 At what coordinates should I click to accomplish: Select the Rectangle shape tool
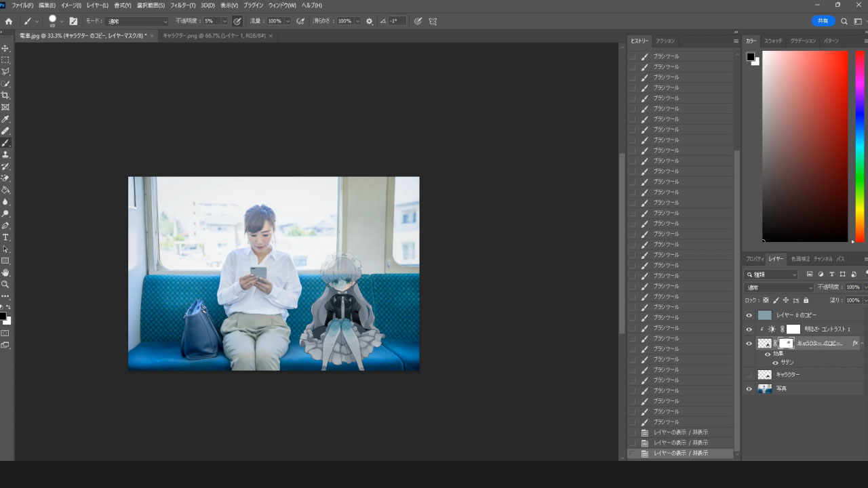pos(5,261)
